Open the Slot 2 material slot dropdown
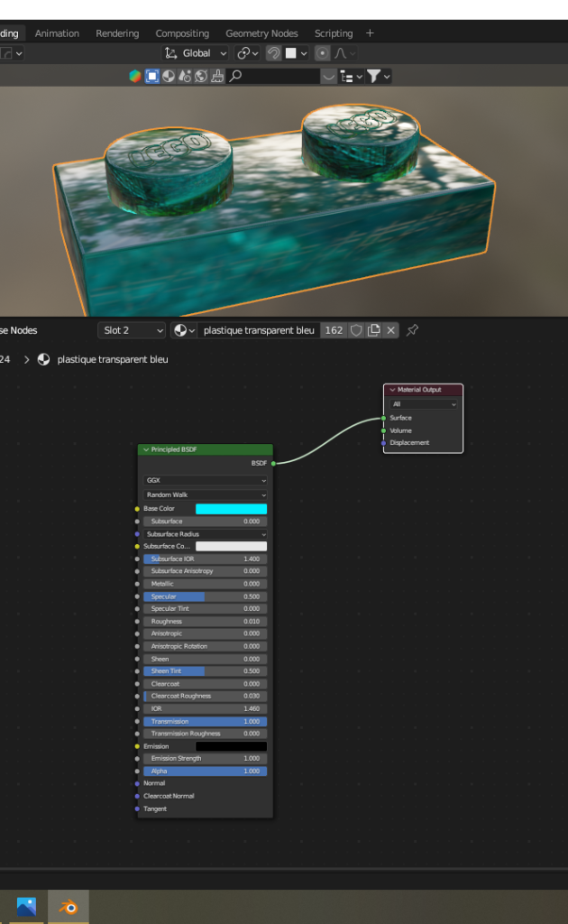The image size is (568, 924). pos(132,330)
